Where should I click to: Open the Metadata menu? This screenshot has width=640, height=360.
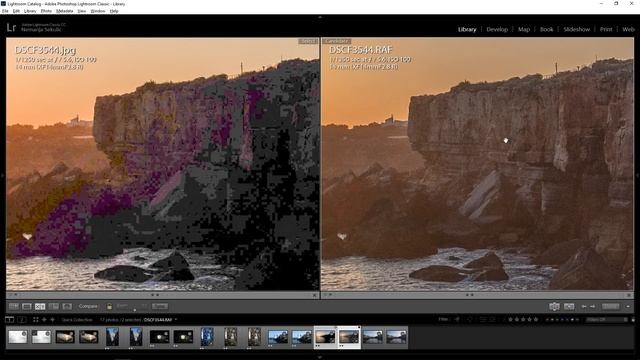(x=64, y=11)
